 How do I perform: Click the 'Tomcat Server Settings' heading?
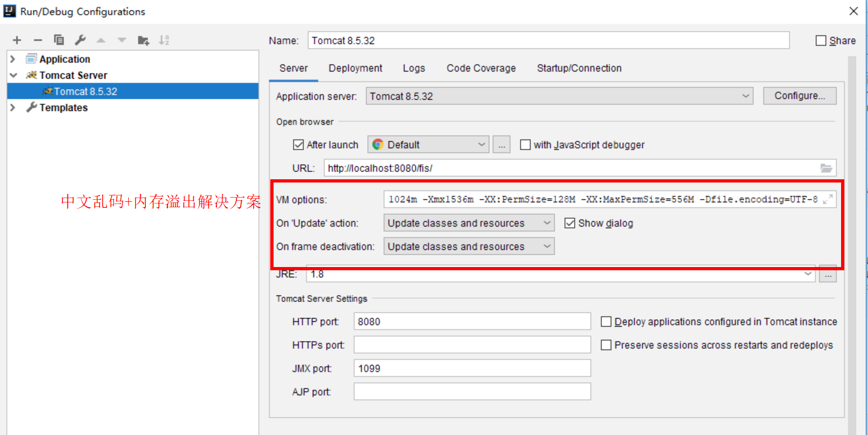click(321, 298)
